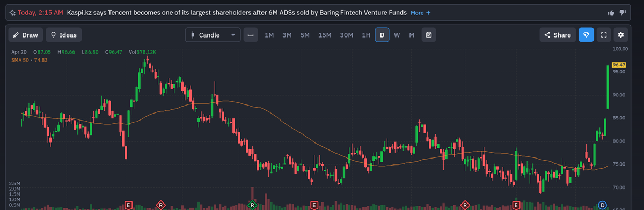Screen dimensions: 644x210
Task: Open the Ideas panel
Action: click(63, 35)
